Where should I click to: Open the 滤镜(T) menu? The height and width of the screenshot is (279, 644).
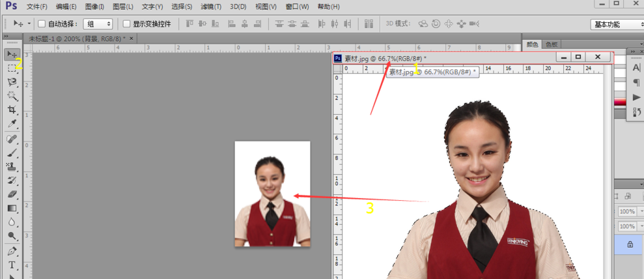210,7
